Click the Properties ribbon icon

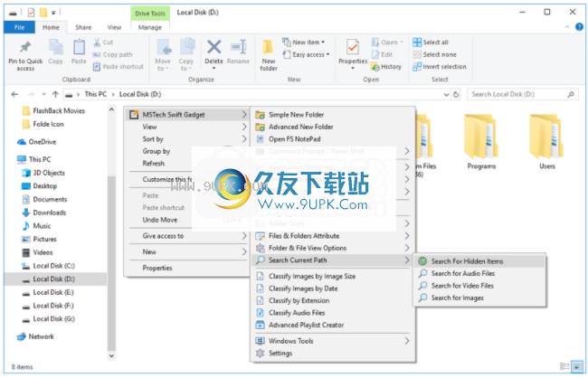tap(353, 47)
